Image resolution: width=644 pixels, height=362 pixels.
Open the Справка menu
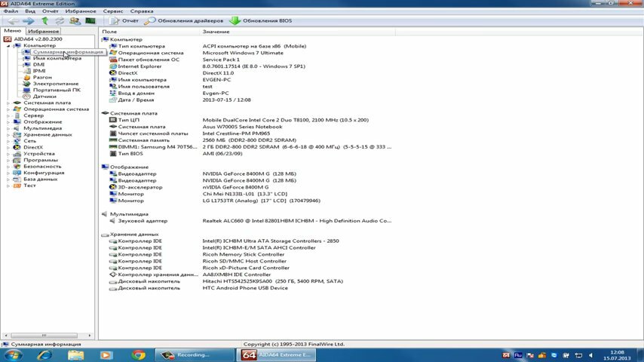point(142,11)
